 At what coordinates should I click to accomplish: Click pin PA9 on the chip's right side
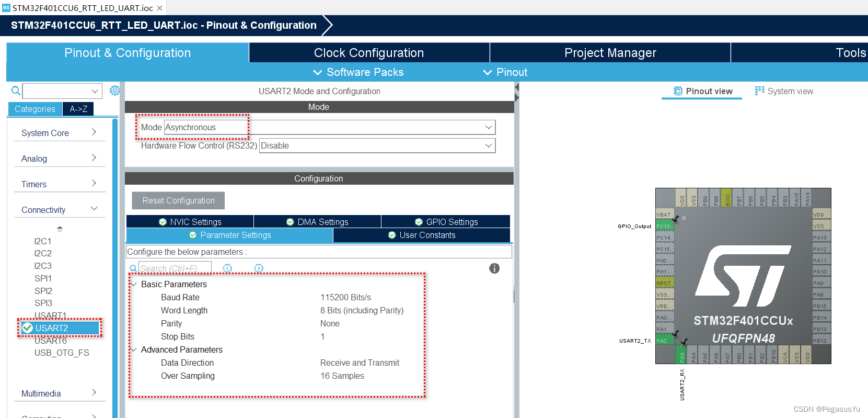pos(821,283)
